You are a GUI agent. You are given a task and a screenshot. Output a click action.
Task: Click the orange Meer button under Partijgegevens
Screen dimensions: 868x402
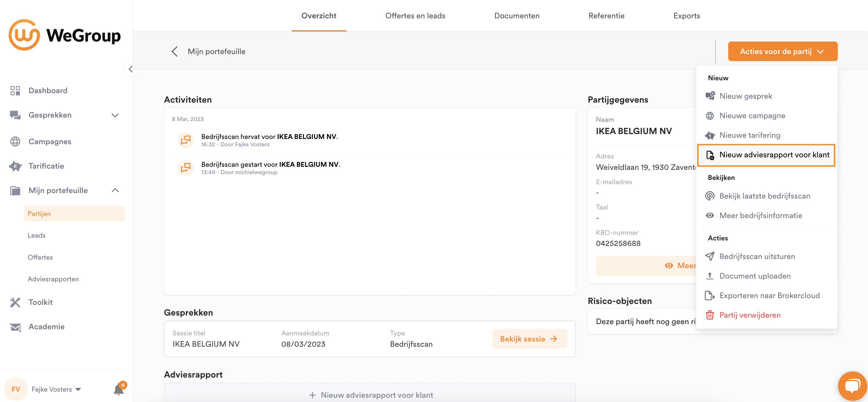tap(646, 266)
